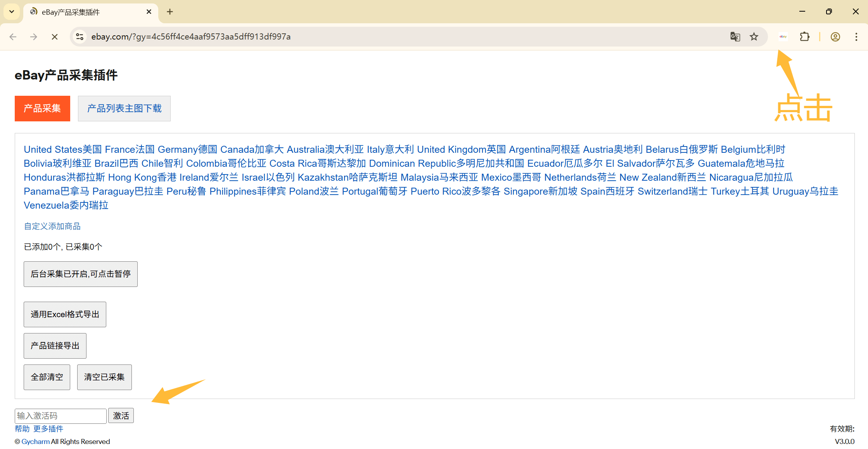
Task: Select France法国 site link
Action: coord(130,150)
